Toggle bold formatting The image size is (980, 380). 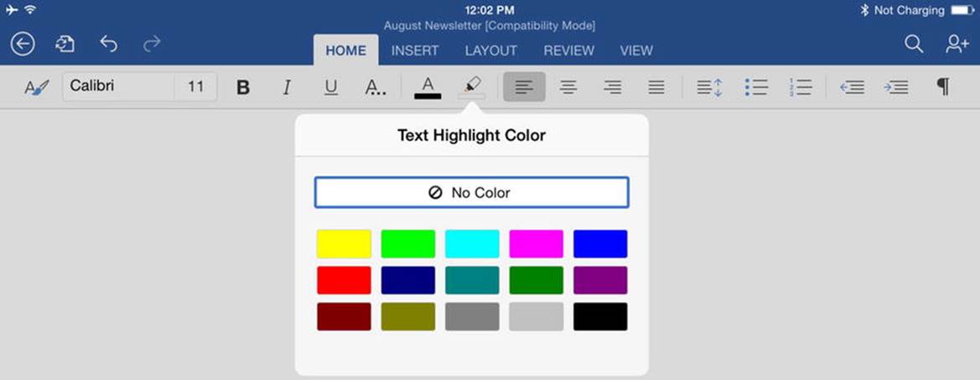[243, 87]
